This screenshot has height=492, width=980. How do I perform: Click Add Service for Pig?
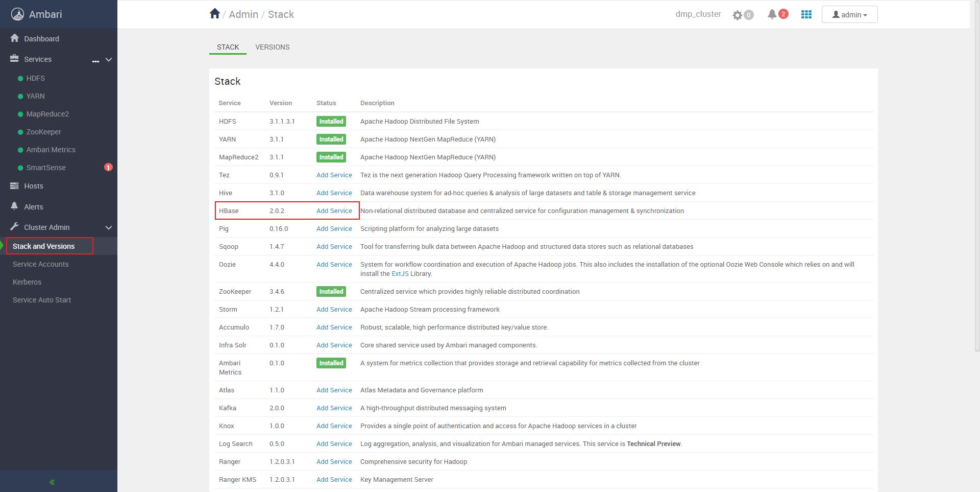[334, 228]
